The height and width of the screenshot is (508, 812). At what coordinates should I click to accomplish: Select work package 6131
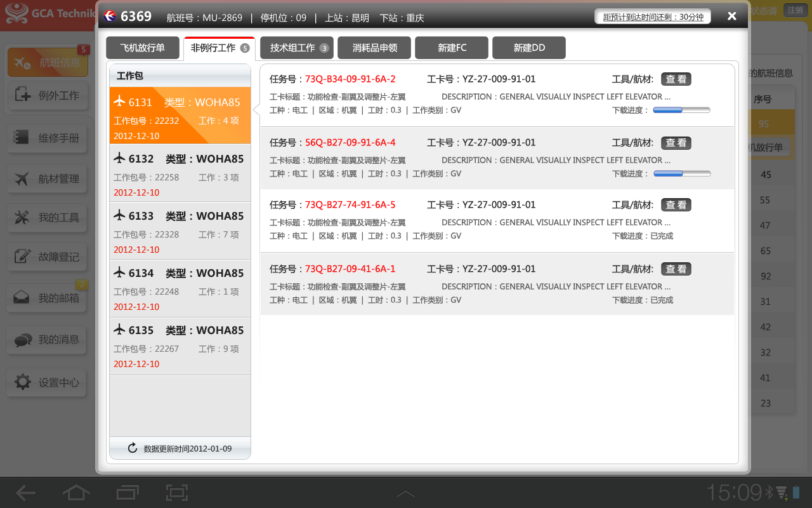coord(180,116)
